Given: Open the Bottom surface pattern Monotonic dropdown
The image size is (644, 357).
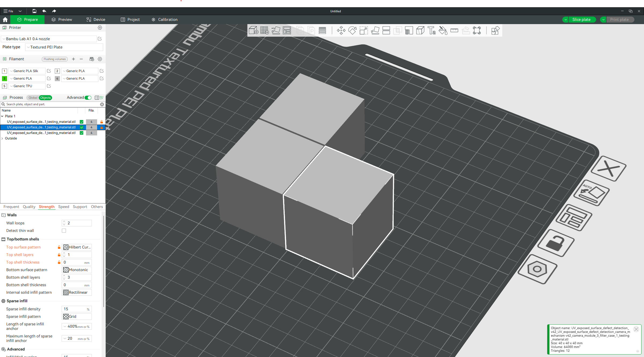Looking at the screenshot, I should point(77,270).
